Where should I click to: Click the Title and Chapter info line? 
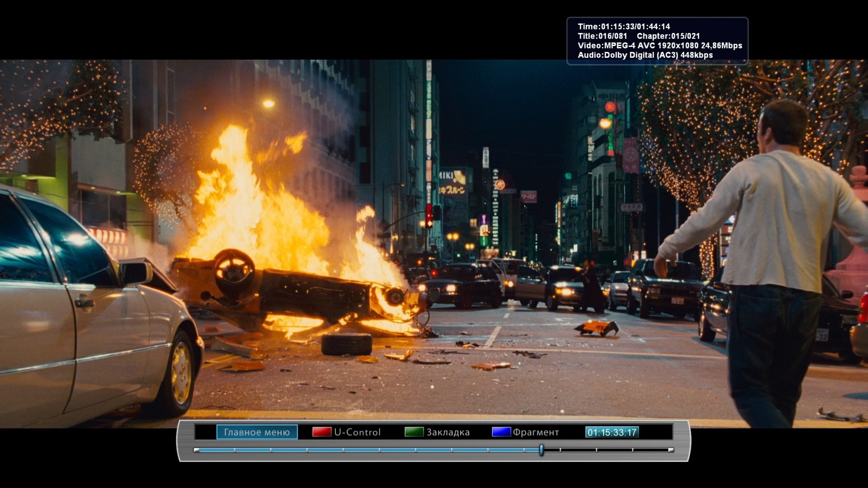click(638, 36)
